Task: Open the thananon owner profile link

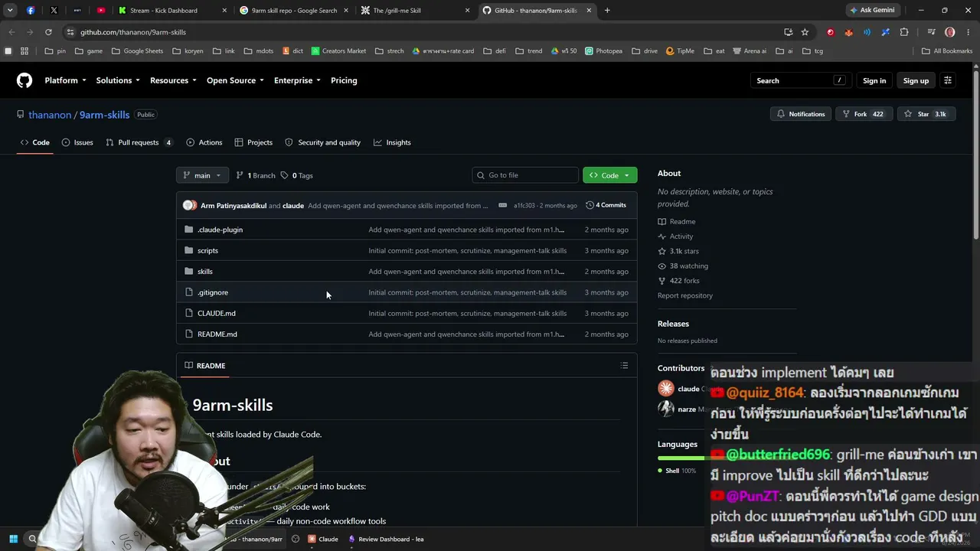Action: [x=50, y=115]
